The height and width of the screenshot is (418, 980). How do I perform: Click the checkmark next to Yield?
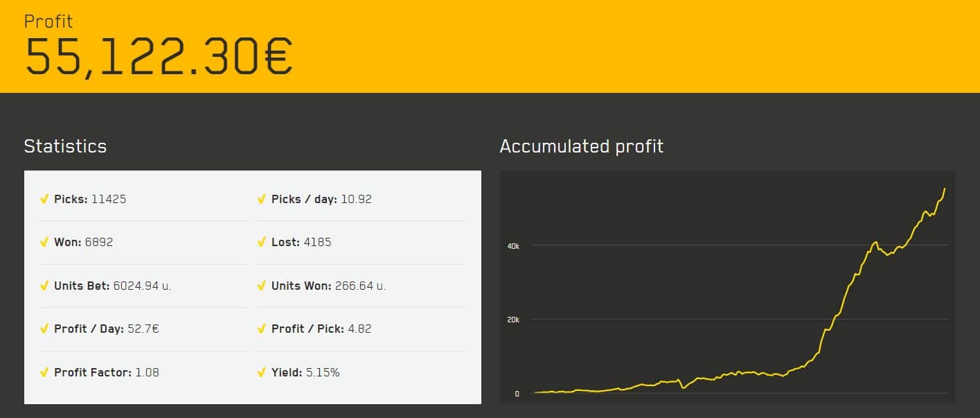pos(262,372)
